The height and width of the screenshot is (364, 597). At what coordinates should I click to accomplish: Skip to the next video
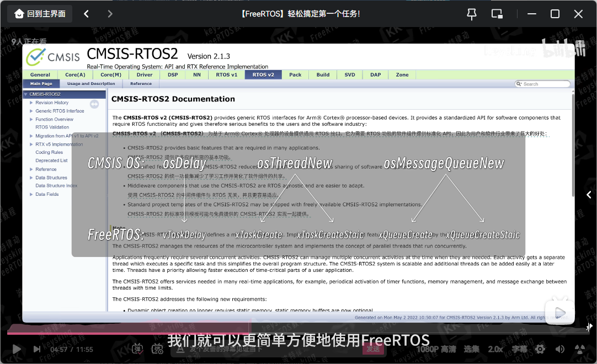coord(37,349)
